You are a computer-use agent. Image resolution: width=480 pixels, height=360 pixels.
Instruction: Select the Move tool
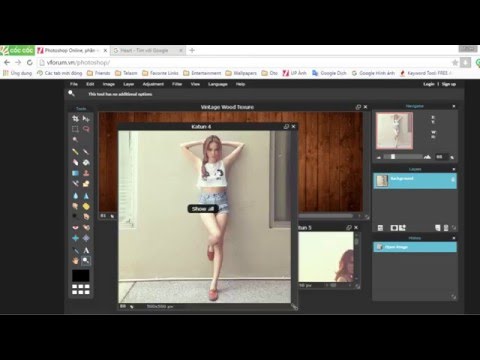click(x=86, y=119)
